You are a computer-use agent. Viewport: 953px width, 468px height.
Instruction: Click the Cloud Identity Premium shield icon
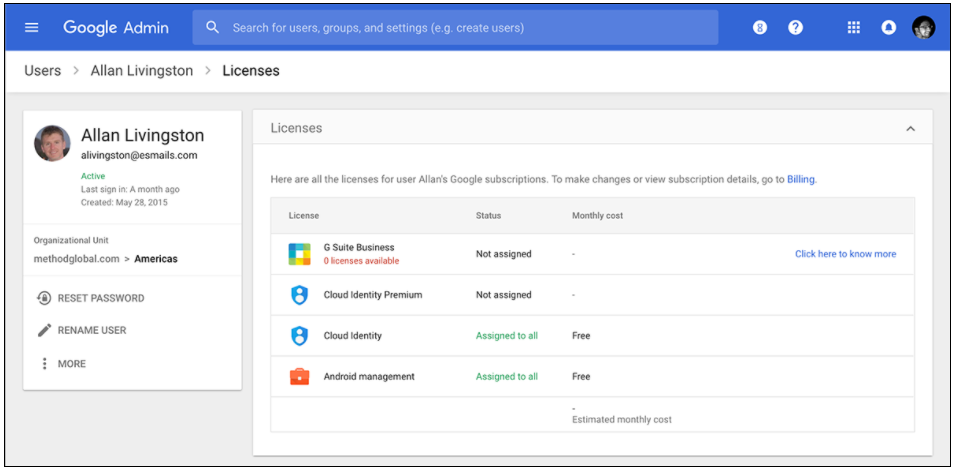coord(299,295)
